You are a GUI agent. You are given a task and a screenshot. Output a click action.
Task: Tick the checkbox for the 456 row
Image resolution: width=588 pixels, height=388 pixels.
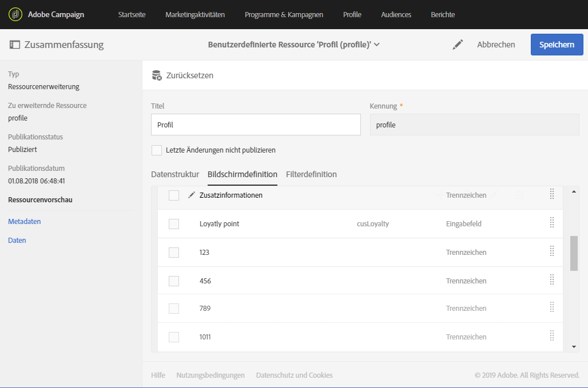pos(174,281)
